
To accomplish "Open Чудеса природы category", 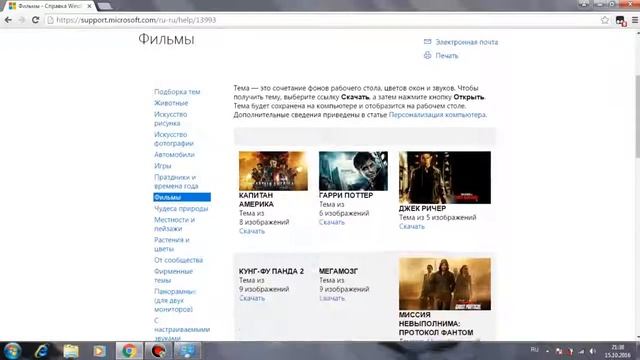I will point(181,209).
